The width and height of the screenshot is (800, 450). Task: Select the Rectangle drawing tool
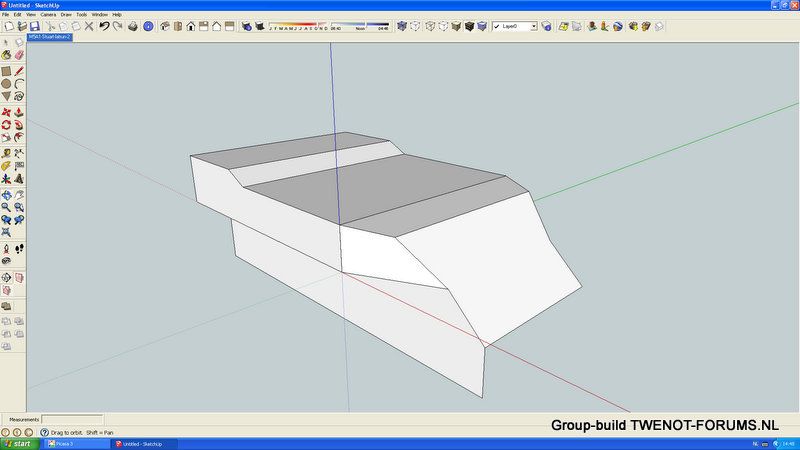point(6,71)
